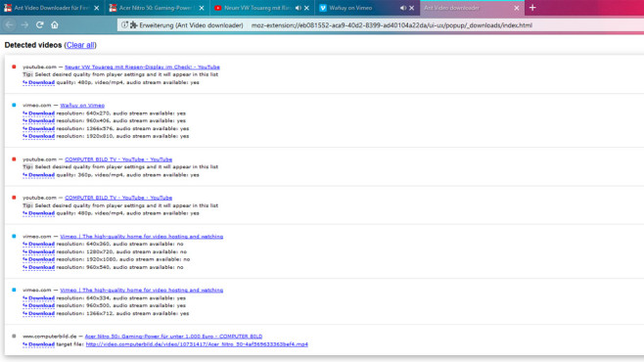This screenshot has width=644, height=362.
Task: Go back with the browser back arrow
Action: (9, 25)
